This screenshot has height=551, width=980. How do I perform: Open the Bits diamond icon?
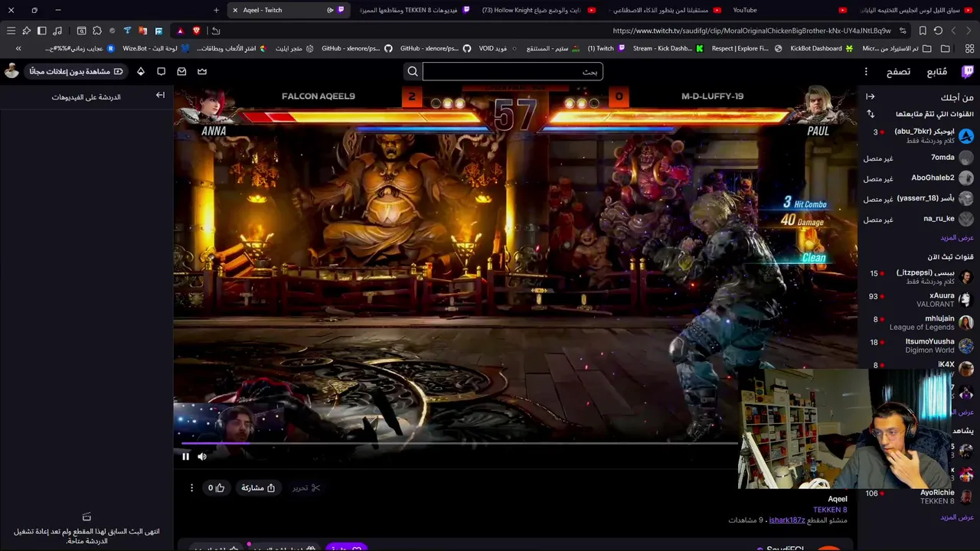[x=141, y=71]
